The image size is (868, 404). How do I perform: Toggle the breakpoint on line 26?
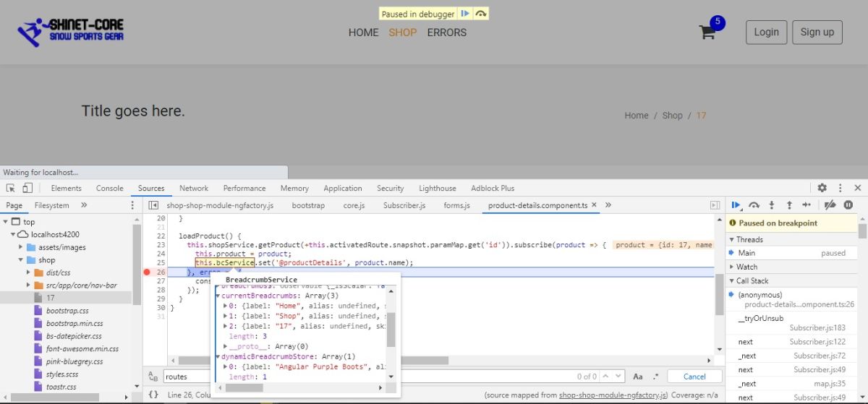click(x=148, y=272)
